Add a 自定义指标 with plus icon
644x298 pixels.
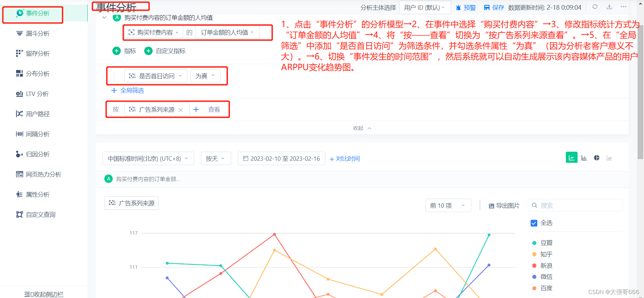(x=148, y=51)
